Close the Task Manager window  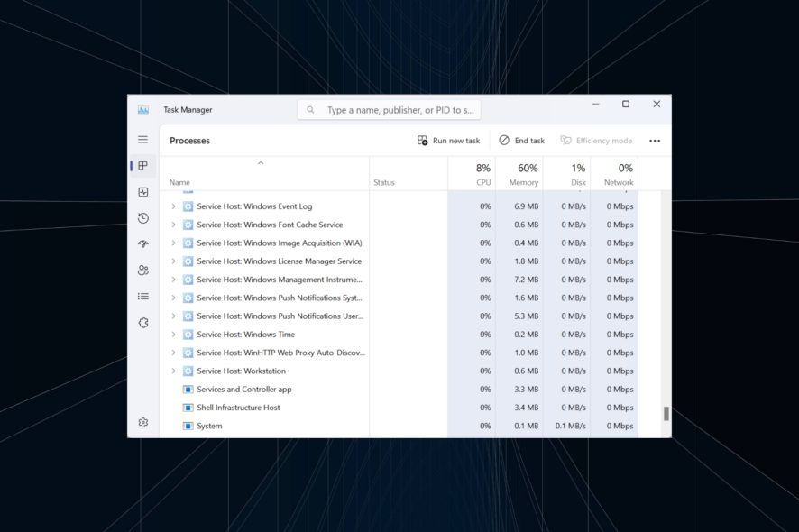[657, 104]
